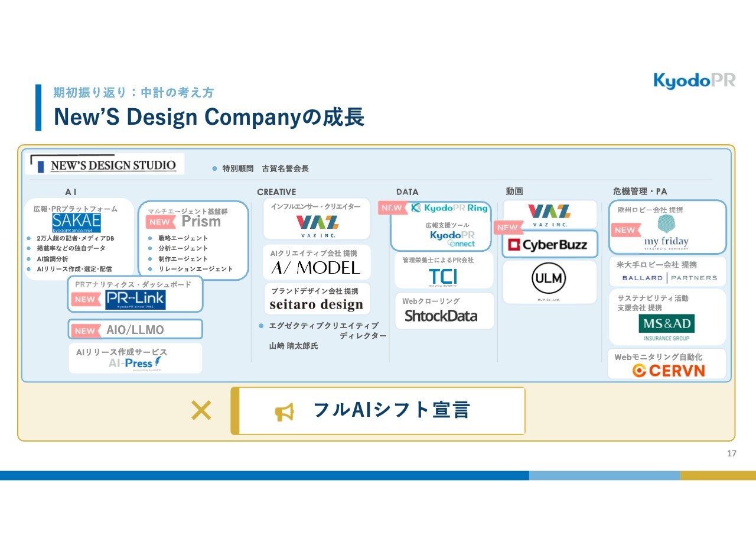Click the bullet 2万人超の記者･メディアDB

tap(75, 238)
